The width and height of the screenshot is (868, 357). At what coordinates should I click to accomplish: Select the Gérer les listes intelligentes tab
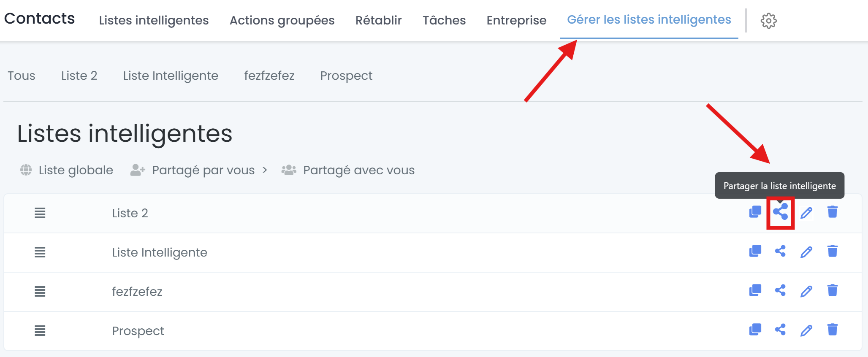[649, 20]
